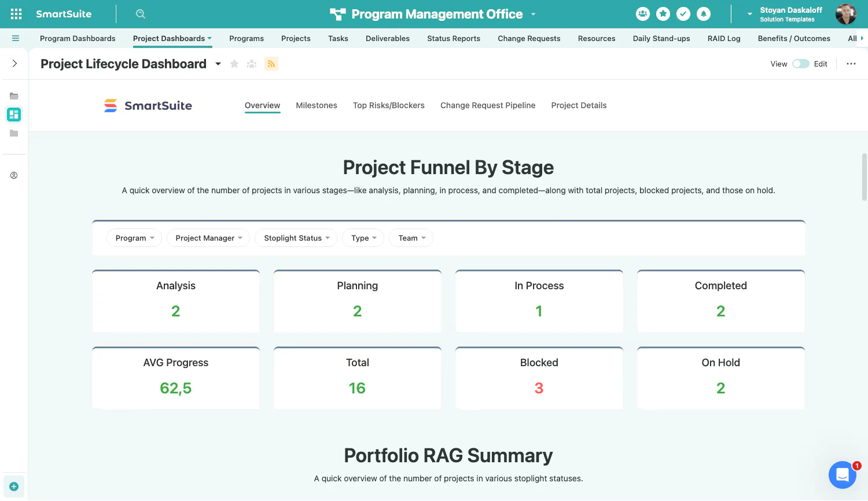Switch to the Milestones tab
Screen dimensions: 868x501
(x=317, y=105)
